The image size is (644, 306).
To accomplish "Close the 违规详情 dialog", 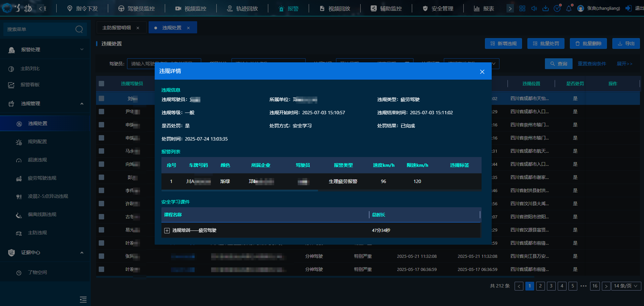I will click(x=482, y=71).
